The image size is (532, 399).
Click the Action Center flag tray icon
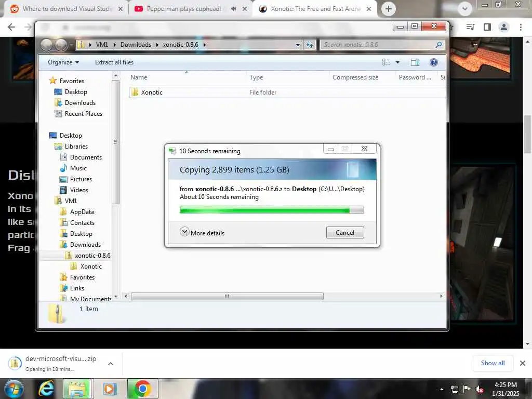[x=467, y=389]
